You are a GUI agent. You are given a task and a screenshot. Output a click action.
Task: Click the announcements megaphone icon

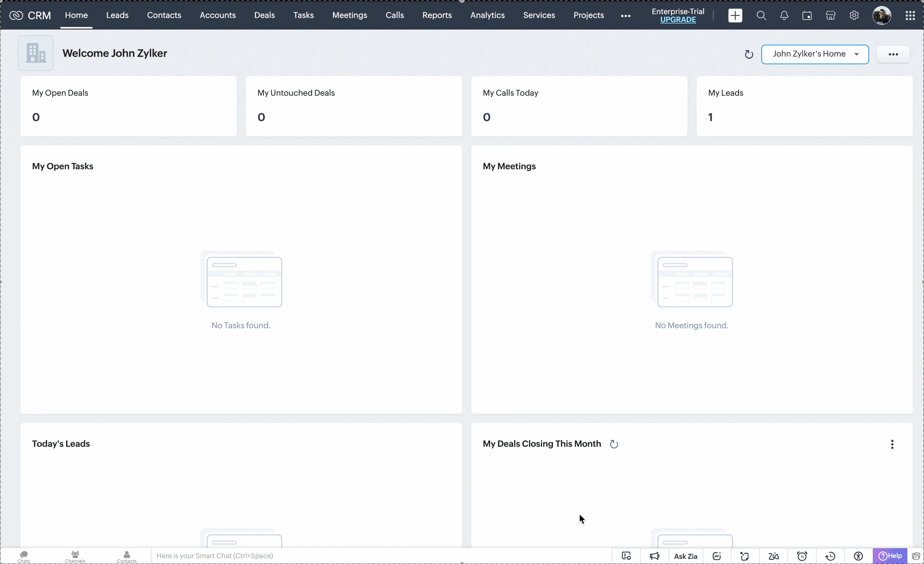point(654,556)
